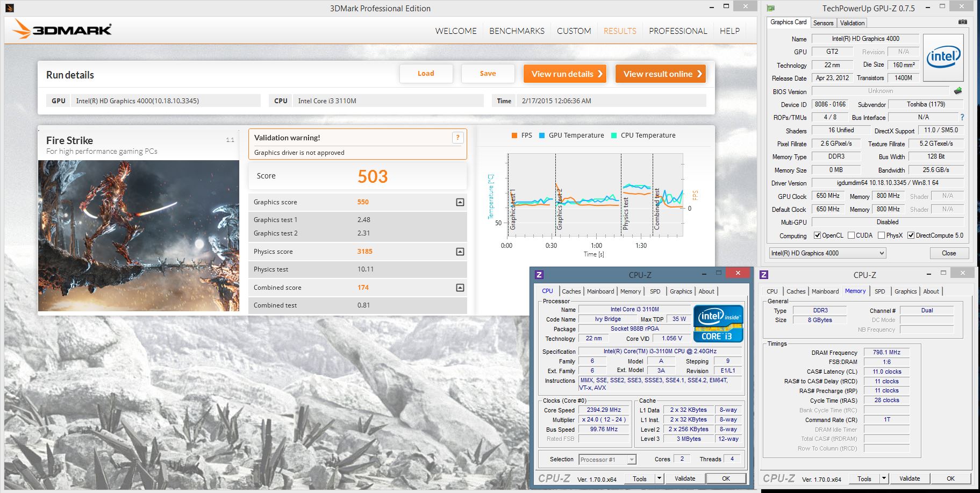This screenshot has width=980, height=493.
Task: Open Mainboard tab in CPU-Z CPU window
Action: 600,291
